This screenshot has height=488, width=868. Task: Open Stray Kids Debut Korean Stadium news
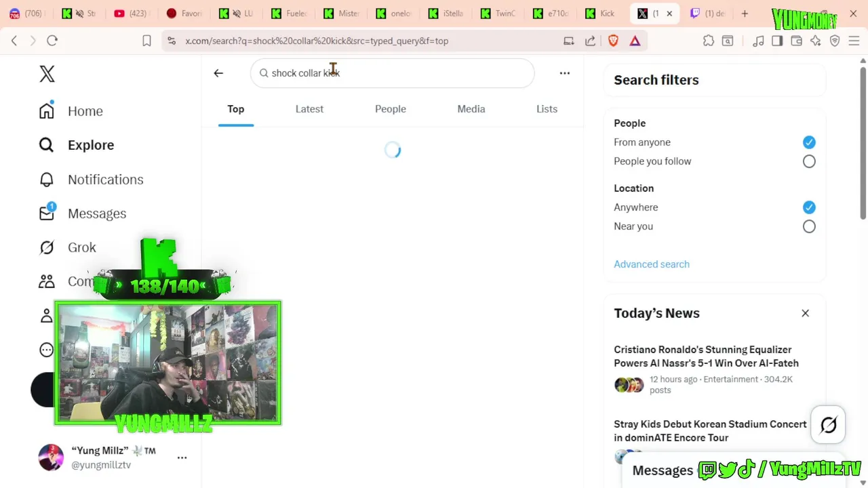click(x=710, y=431)
